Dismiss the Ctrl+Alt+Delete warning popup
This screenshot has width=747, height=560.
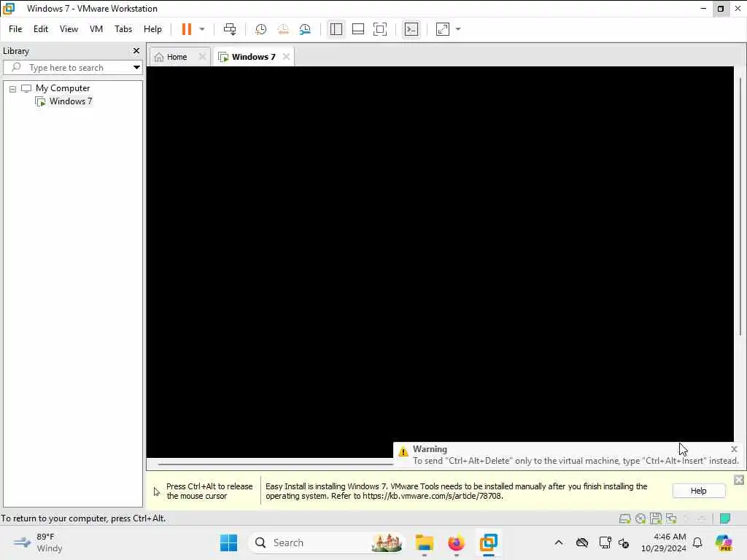(734, 449)
